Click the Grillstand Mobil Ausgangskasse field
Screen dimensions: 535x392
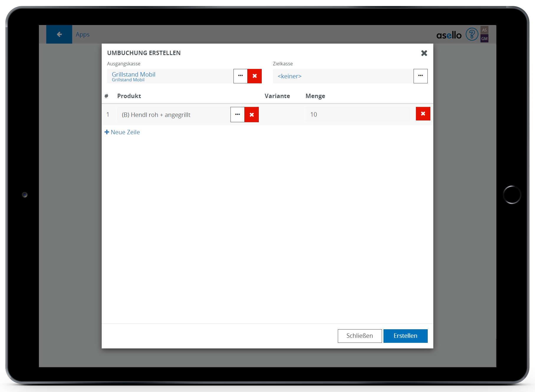point(170,76)
